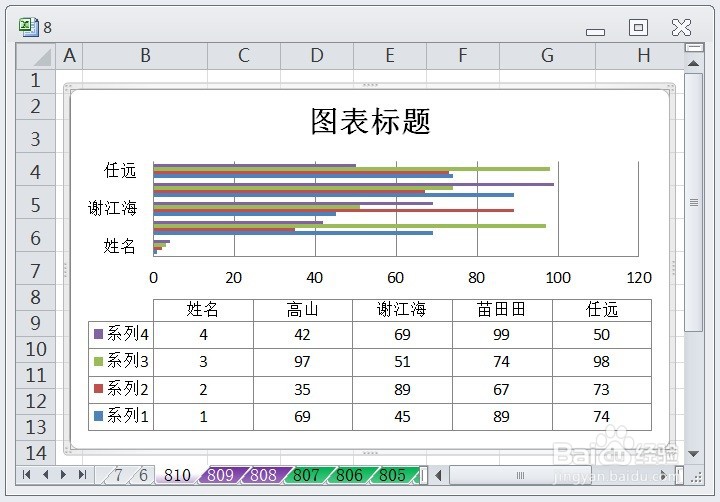Screen dimensions: 720x502
Task: Click horizontal axis value 60
Action: (x=395, y=278)
